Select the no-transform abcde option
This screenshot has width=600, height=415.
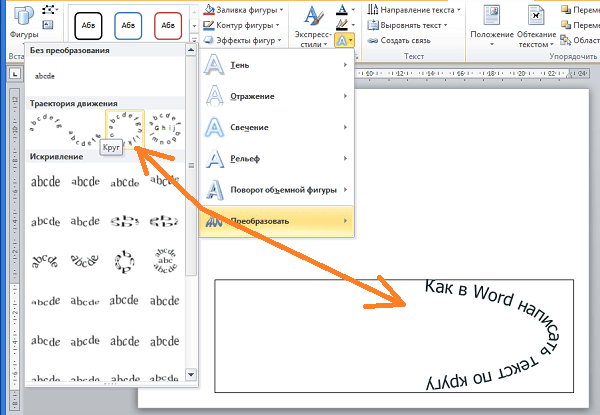point(45,76)
